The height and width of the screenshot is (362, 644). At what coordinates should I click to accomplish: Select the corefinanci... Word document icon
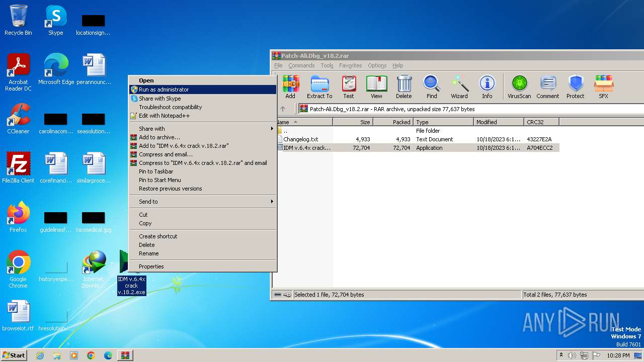pos(56,167)
